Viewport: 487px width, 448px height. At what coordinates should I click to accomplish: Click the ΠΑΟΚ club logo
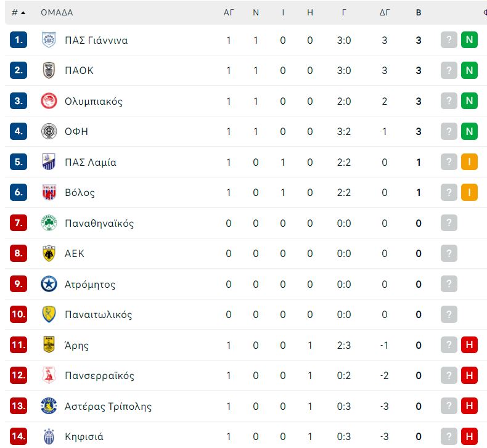(49, 70)
